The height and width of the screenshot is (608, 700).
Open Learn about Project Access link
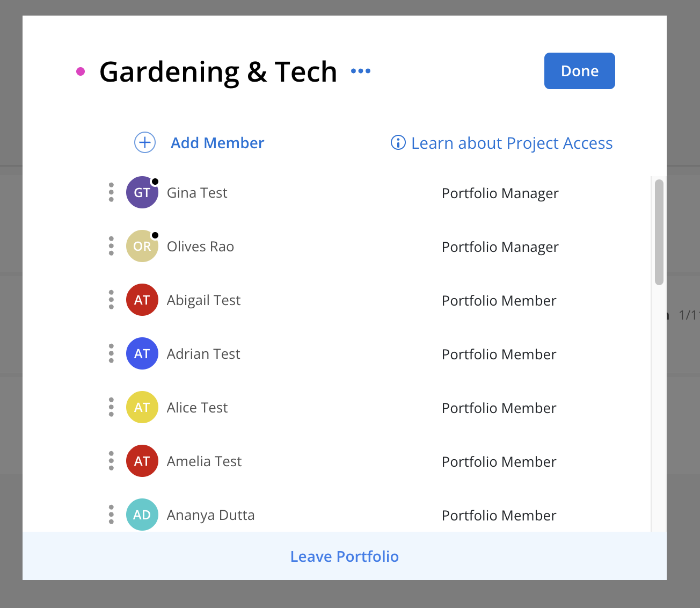[x=512, y=143]
